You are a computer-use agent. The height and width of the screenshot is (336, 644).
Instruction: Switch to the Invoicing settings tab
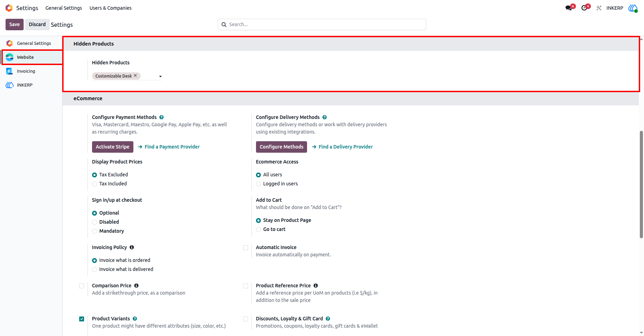point(31,71)
